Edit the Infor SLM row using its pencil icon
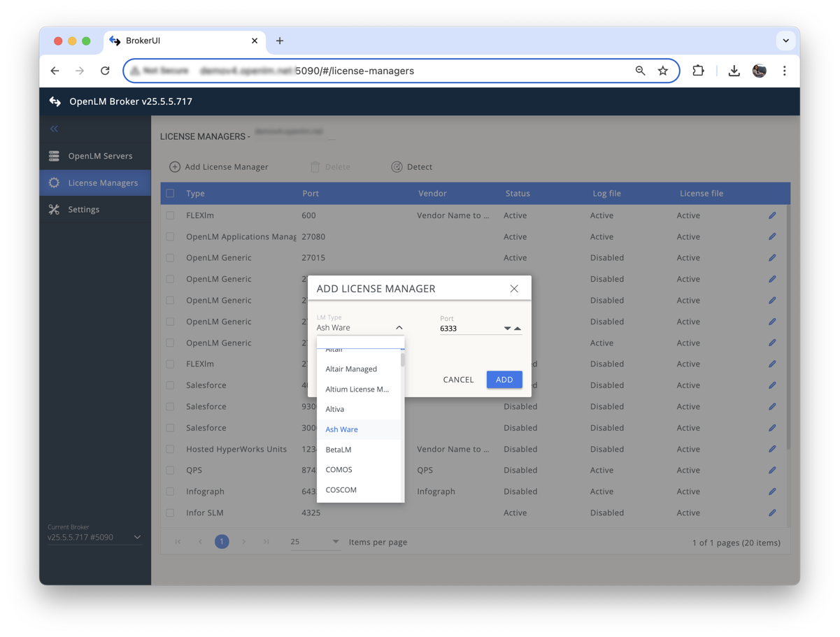The width and height of the screenshot is (840, 637). coord(771,513)
